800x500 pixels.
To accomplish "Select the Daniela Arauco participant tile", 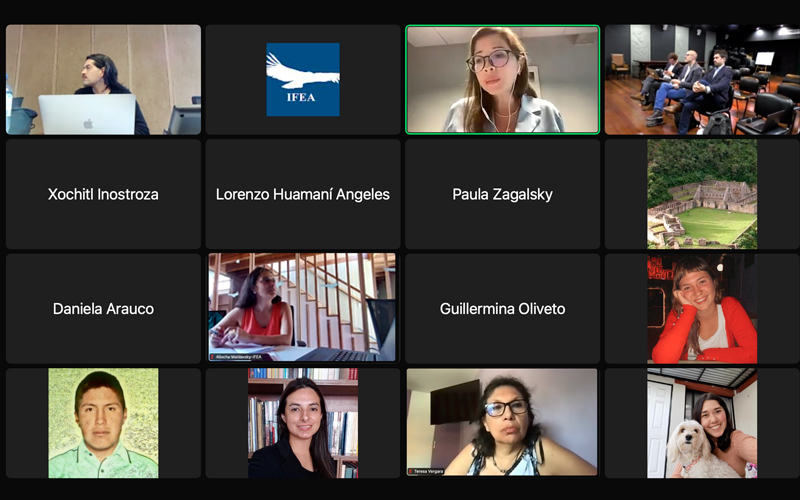I will click(x=103, y=308).
